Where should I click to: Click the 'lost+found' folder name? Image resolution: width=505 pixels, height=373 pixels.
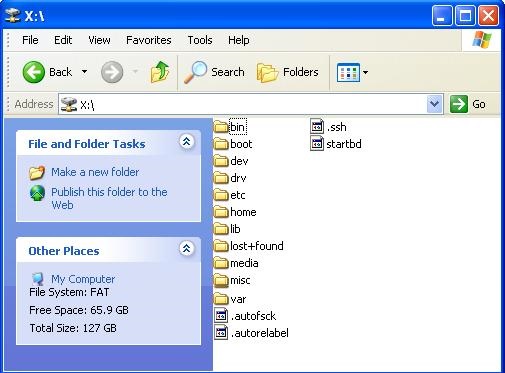(x=257, y=246)
